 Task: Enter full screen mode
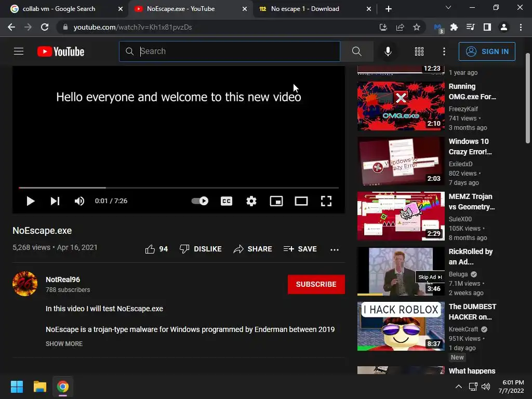(326, 201)
